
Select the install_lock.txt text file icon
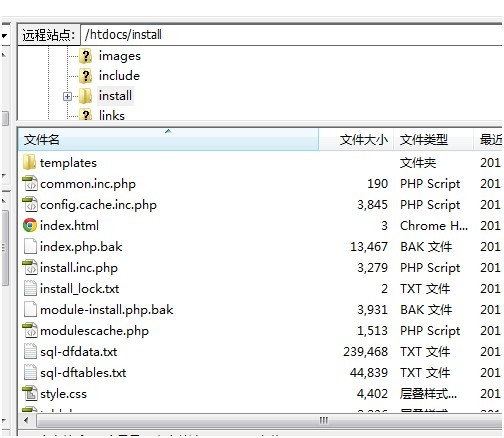pos(30,289)
